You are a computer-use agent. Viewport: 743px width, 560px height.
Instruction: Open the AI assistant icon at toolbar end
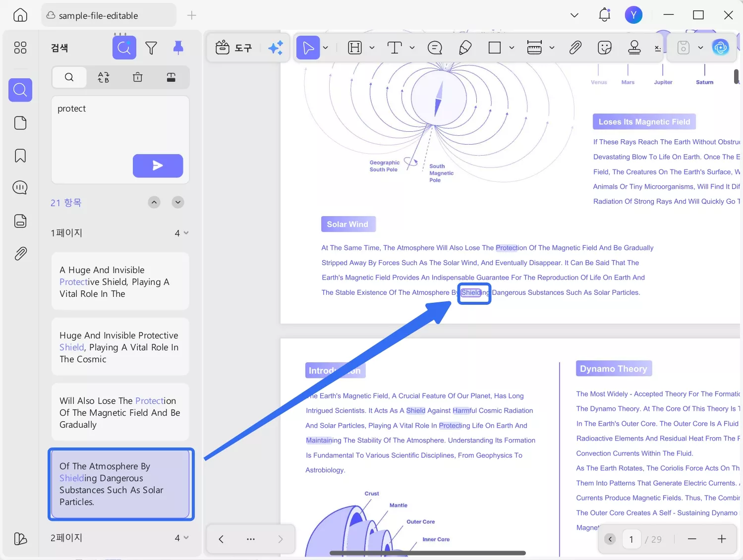coord(720,48)
